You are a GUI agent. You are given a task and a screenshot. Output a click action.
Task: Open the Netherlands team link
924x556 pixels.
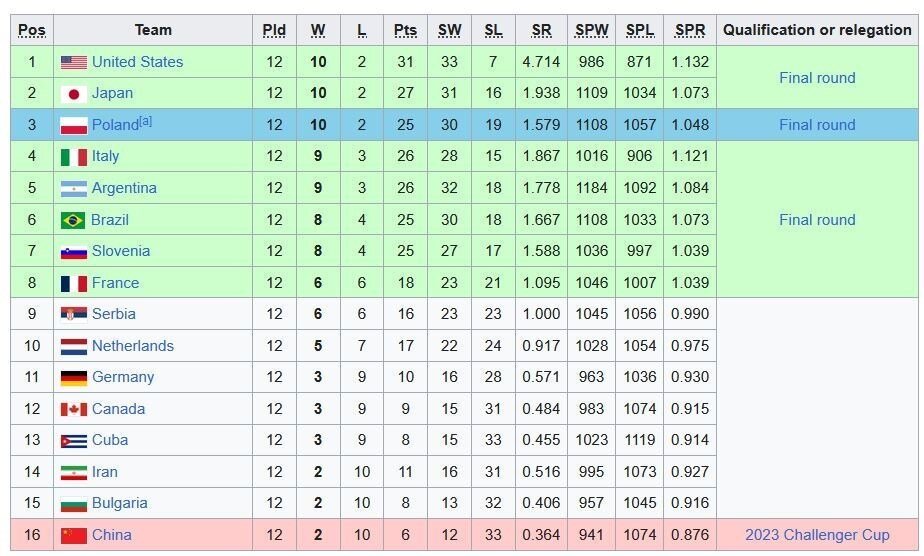(x=132, y=346)
